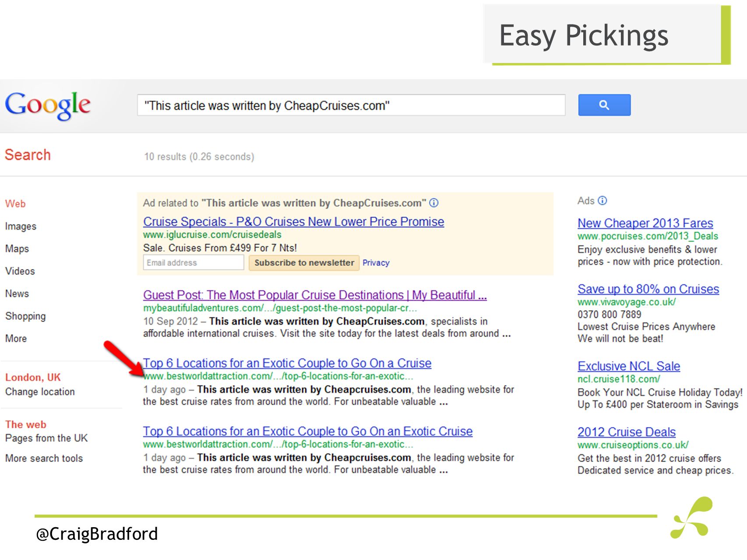Open the Guest Post cruise destinations result
The height and width of the screenshot is (560, 747).
tap(315, 295)
